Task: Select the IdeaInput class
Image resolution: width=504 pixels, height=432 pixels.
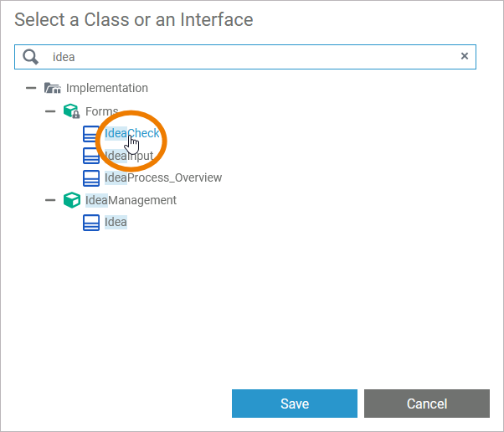Action: [131, 156]
